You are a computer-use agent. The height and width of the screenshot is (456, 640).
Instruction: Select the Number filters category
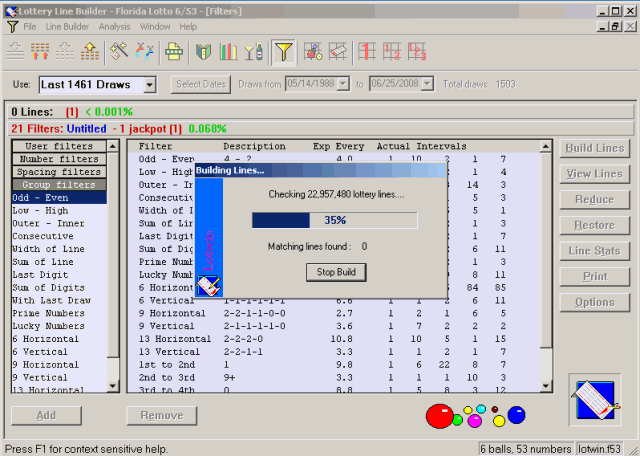coord(59,159)
